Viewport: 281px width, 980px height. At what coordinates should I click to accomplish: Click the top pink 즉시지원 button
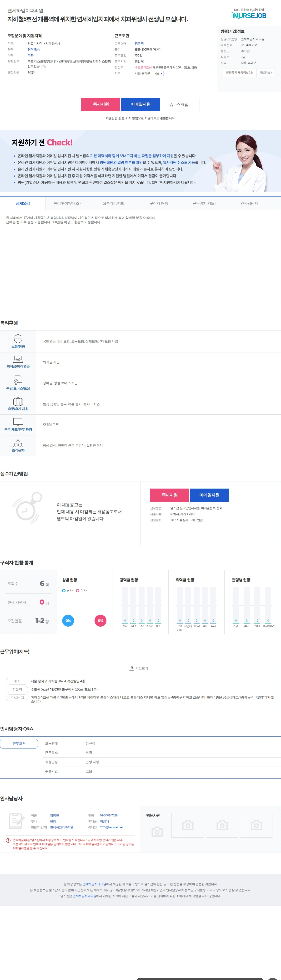pyautogui.click(x=101, y=104)
